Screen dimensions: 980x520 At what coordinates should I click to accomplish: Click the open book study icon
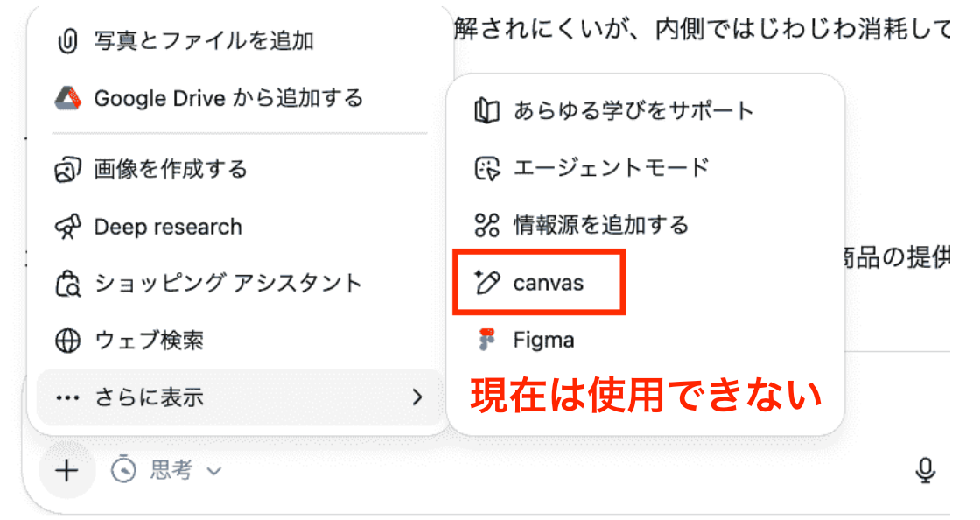(486, 110)
